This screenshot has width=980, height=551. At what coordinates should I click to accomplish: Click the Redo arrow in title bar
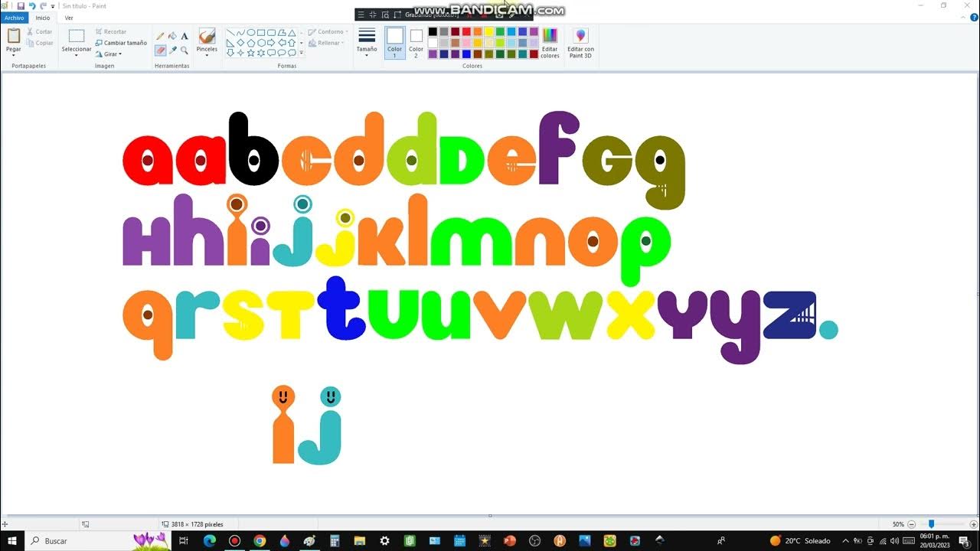click(x=44, y=6)
